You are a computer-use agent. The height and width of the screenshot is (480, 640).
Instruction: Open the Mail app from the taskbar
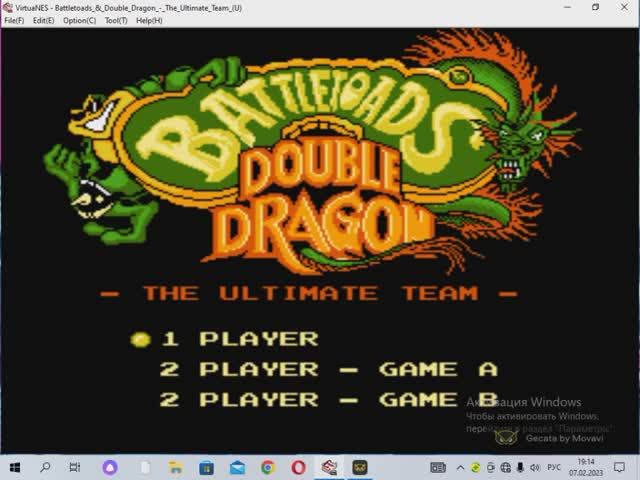tap(238, 467)
